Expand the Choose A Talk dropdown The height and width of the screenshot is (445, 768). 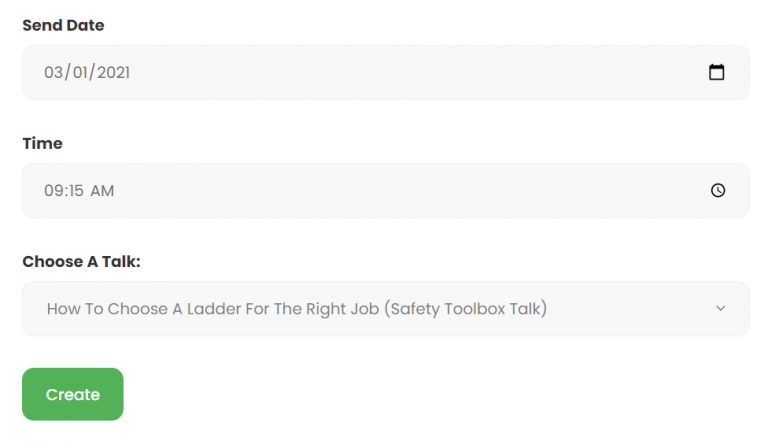385,308
